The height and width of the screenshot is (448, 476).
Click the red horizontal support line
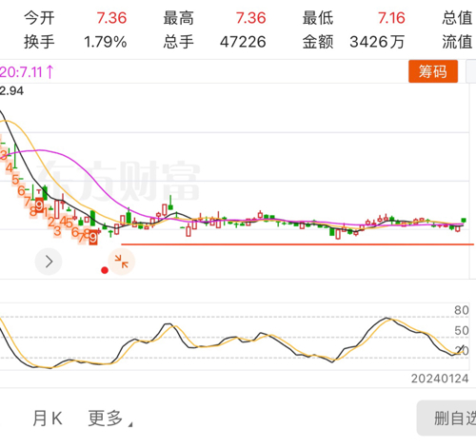click(x=298, y=244)
